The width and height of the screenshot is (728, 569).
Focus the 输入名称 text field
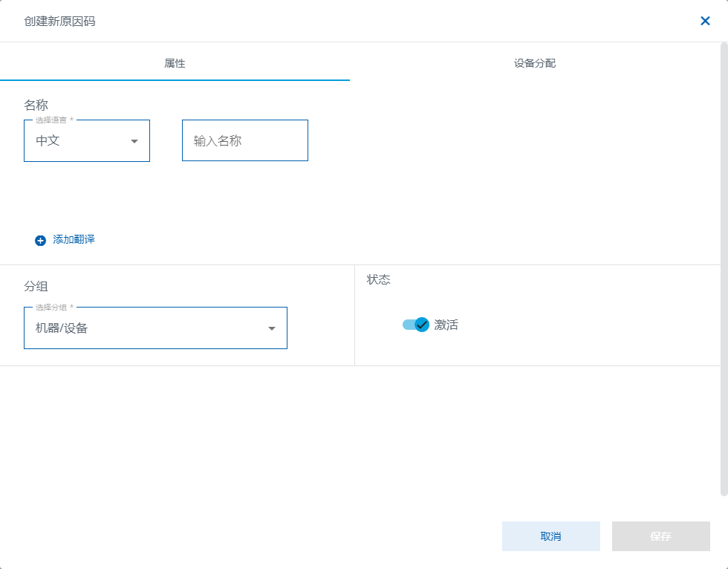click(244, 140)
